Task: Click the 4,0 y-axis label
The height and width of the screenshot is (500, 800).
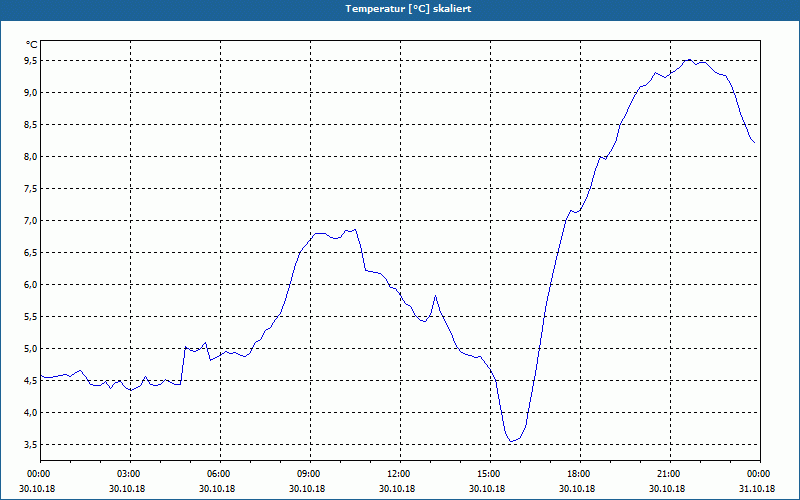Action: click(31, 413)
